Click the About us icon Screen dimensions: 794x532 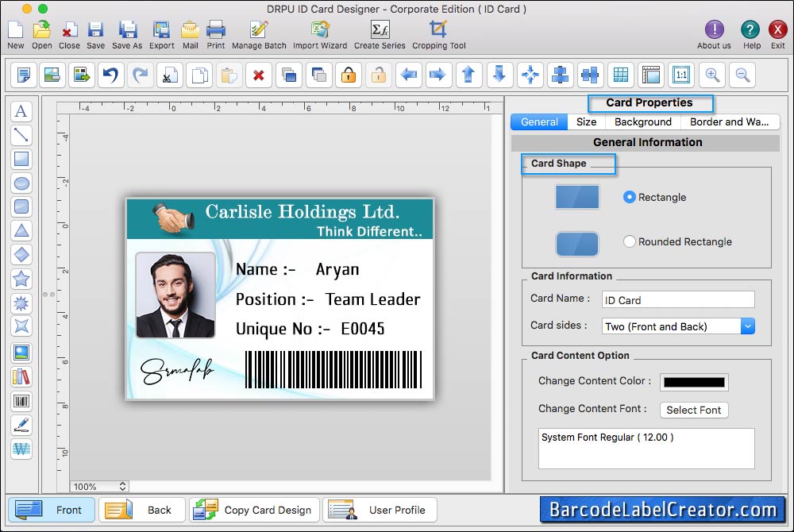point(714,34)
